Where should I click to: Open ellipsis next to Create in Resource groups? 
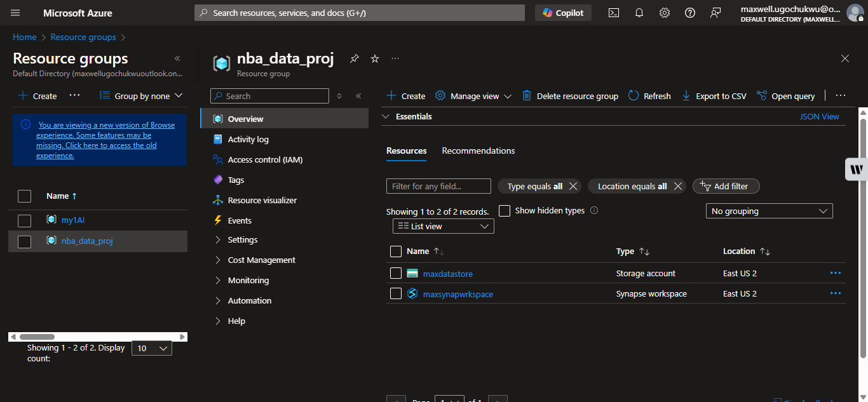coord(74,95)
